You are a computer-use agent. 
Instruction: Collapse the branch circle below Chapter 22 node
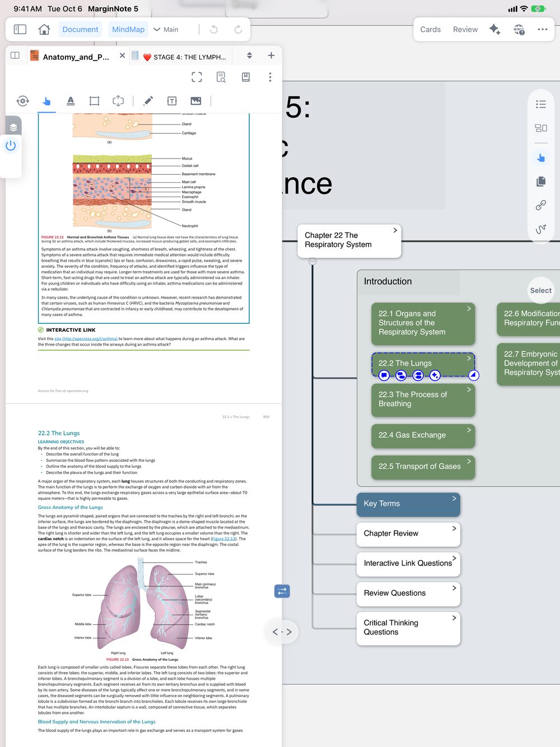pyautogui.click(x=312, y=261)
